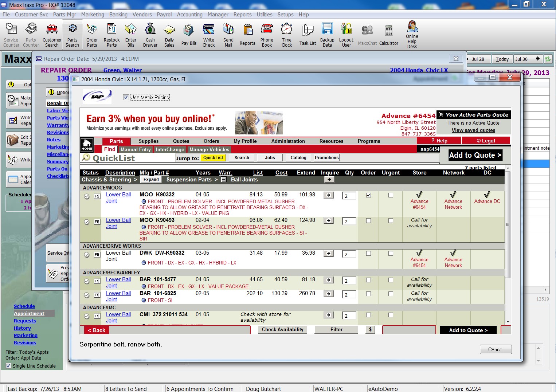Viewport: 556px width, 392px height.
Task: Launch Customer Search
Action: click(52, 35)
